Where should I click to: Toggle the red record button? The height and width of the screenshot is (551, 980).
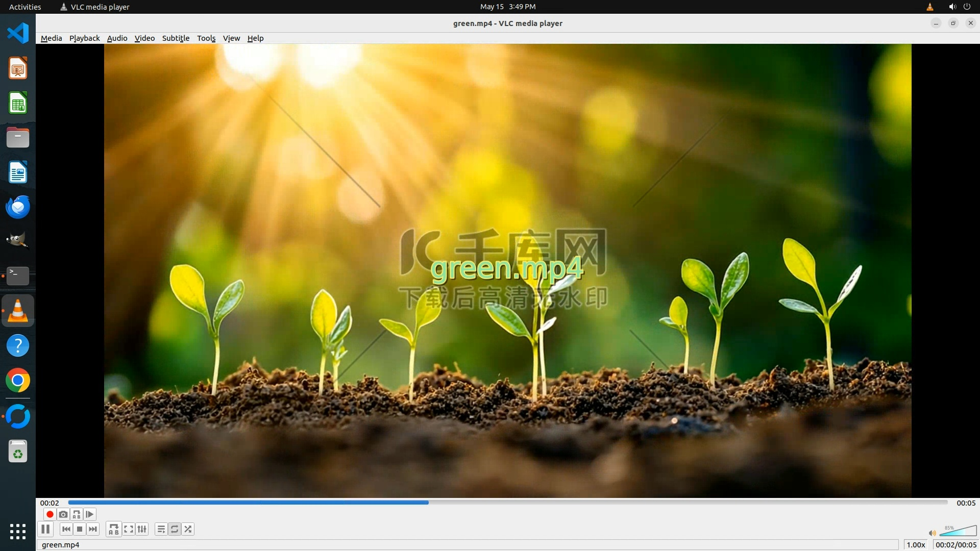pos(50,514)
